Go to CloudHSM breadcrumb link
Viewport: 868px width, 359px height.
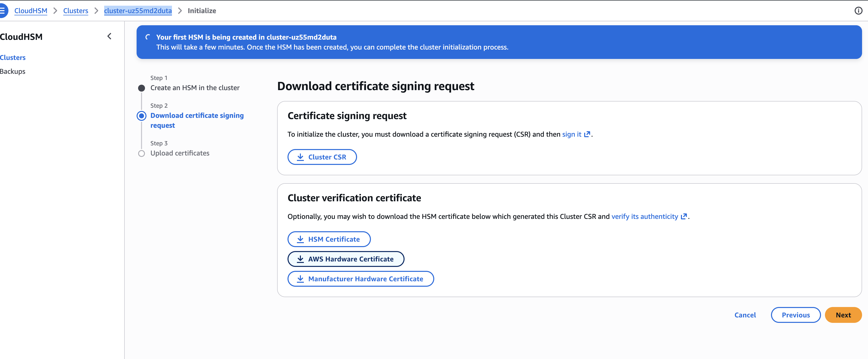coord(31,11)
